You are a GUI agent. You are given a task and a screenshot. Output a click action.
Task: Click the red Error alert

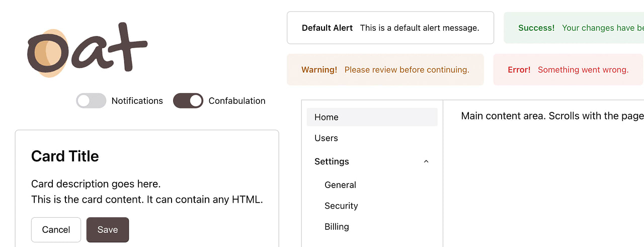pos(568,70)
